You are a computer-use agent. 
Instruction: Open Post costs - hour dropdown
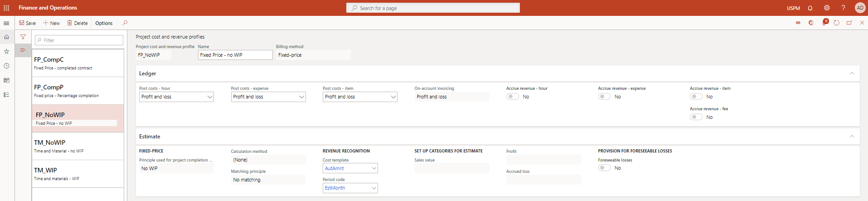tap(176, 97)
